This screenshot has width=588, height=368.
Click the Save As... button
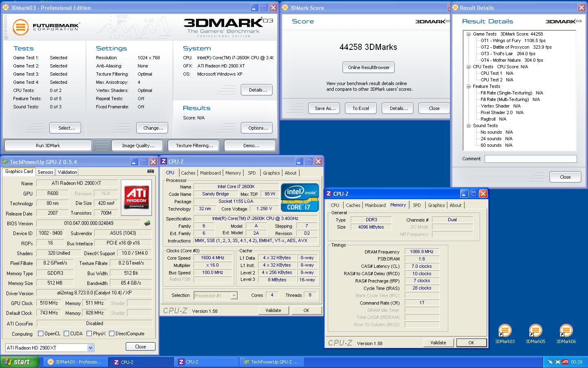(325, 108)
